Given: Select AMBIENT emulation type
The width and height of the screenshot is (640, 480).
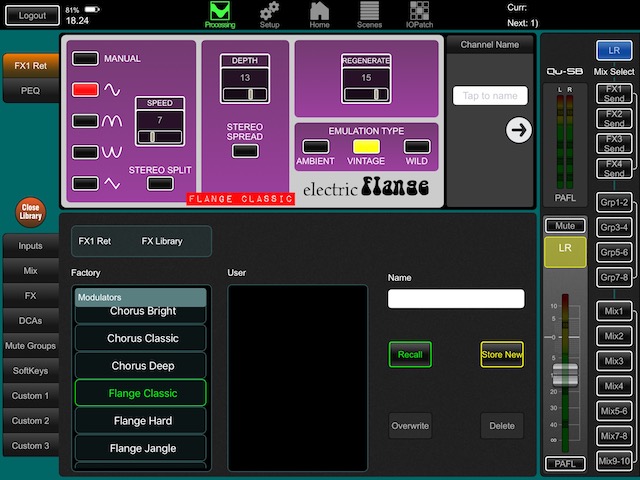Looking at the screenshot, I should (x=316, y=147).
